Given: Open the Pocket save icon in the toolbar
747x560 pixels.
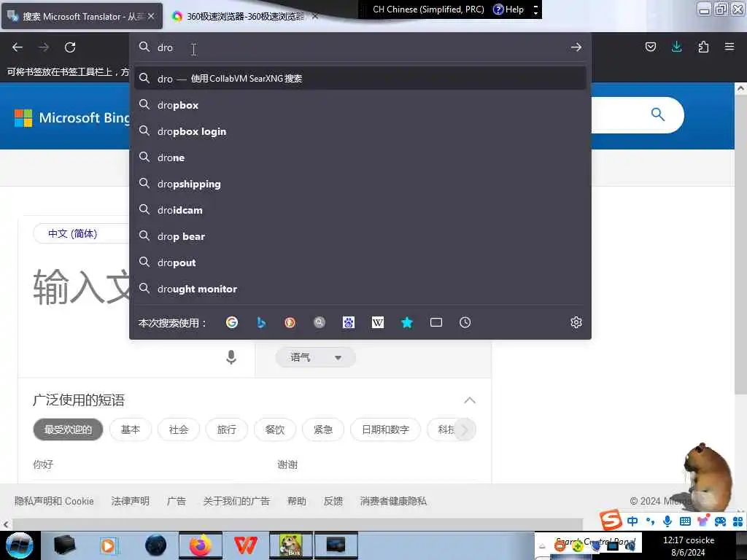Looking at the screenshot, I should click(650, 47).
